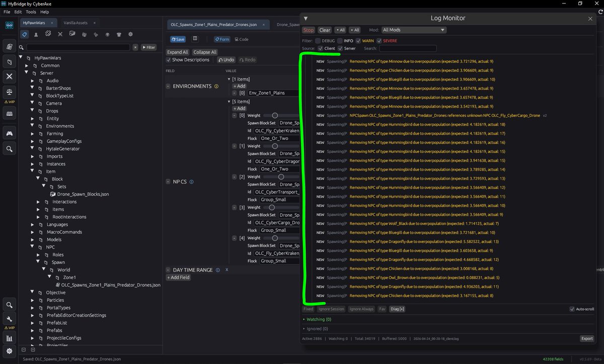Click Expand All button
Image resolution: width=604 pixels, height=364 pixels.
(x=178, y=52)
